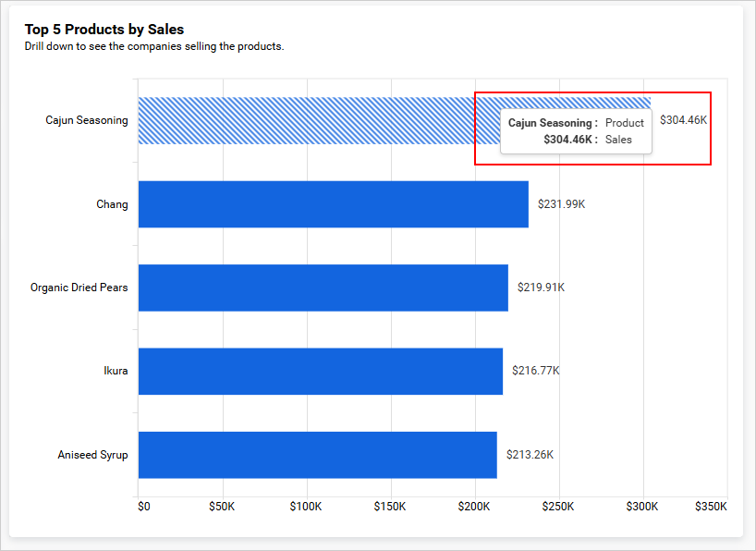Click the Chang axis label
The image size is (756, 551).
[x=112, y=204]
